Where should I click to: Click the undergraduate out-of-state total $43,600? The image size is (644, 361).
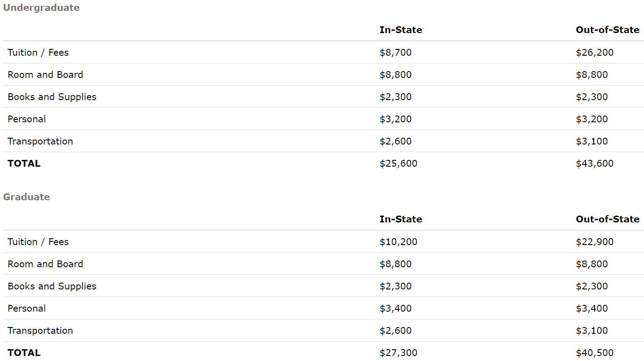pyautogui.click(x=595, y=164)
